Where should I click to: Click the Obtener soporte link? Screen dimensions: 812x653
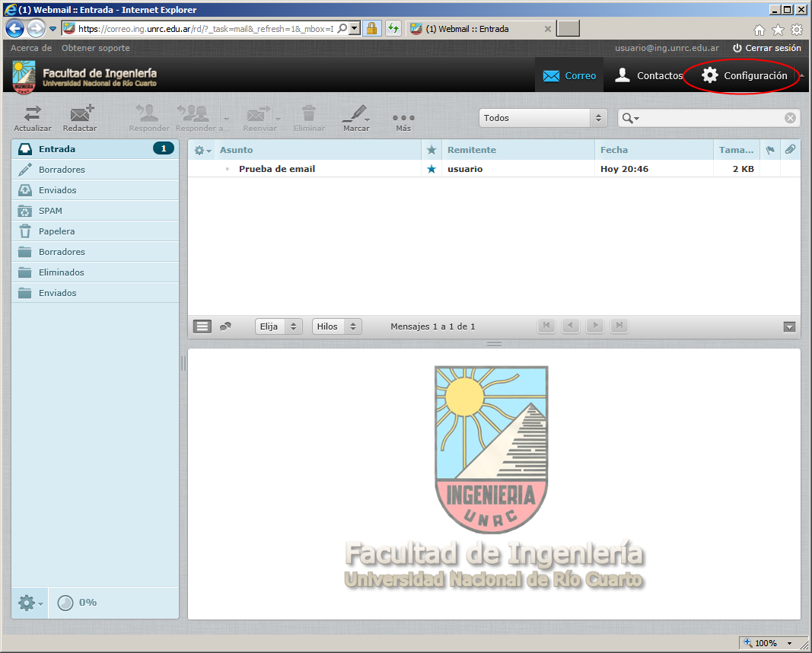click(x=96, y=48)
